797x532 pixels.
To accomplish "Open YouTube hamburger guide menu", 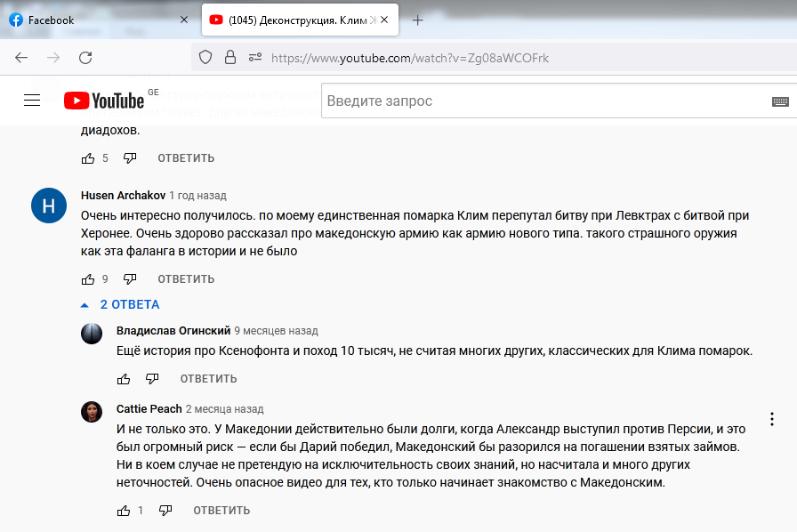I will 32,101.
